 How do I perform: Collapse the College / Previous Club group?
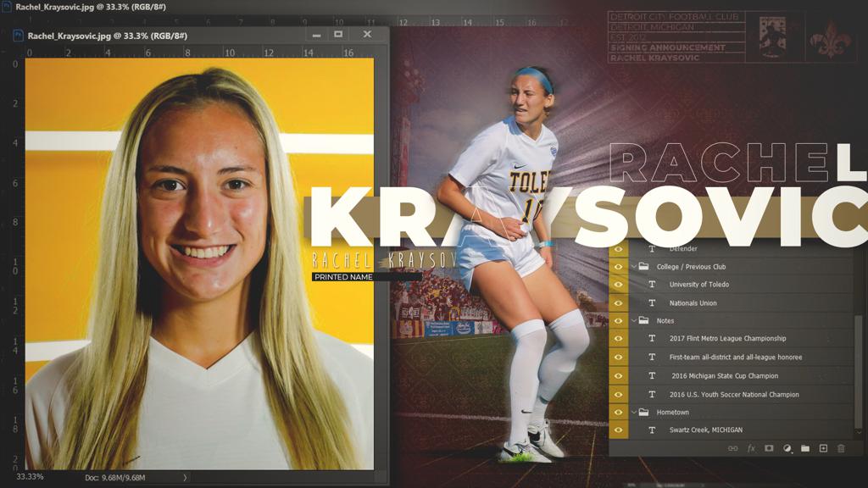click(x=634, y=267)
